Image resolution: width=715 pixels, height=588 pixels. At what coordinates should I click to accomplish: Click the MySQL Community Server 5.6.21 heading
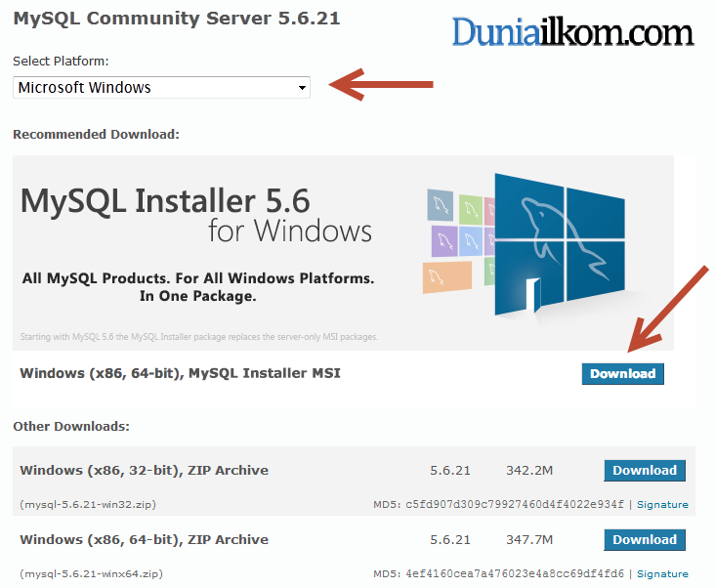click(x=177, y=19)
